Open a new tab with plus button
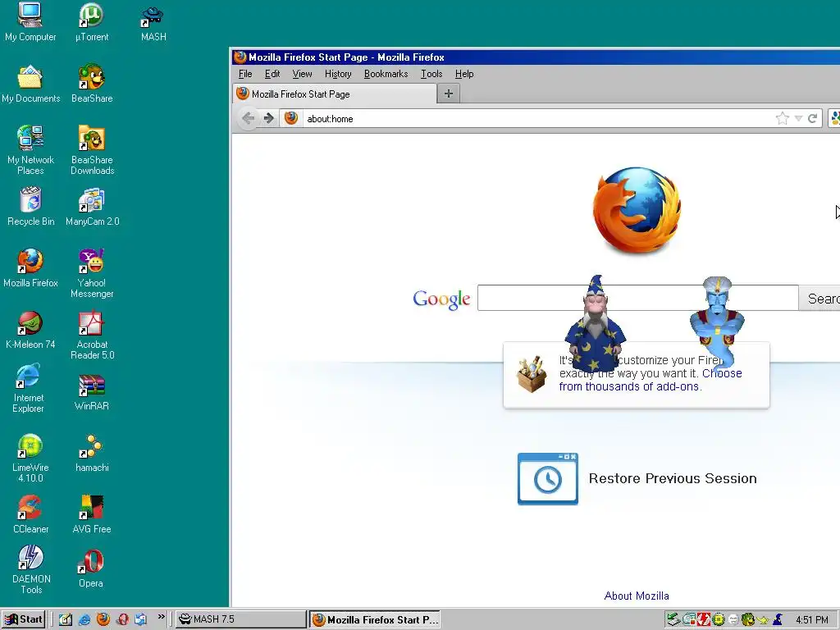This screenshot has width=840, height=630. 449,94
